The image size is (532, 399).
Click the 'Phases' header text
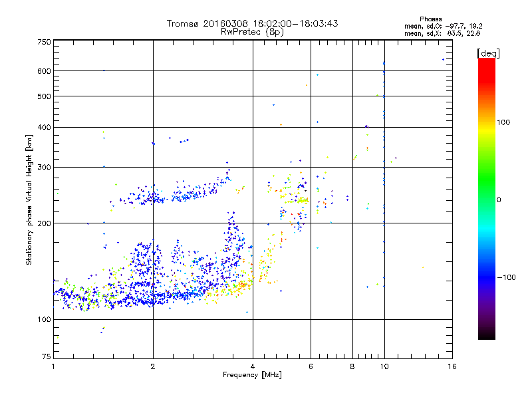click(x=430, y=19)
